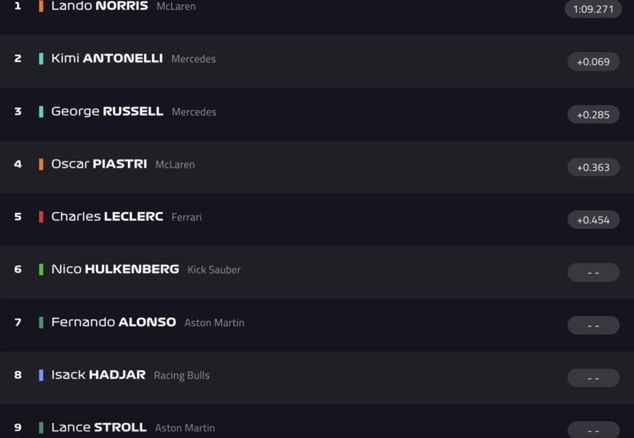This screenshot has width=634, height=438.
Task: Click the 1:09.271 lap time badge
Action: coord(593,9)
